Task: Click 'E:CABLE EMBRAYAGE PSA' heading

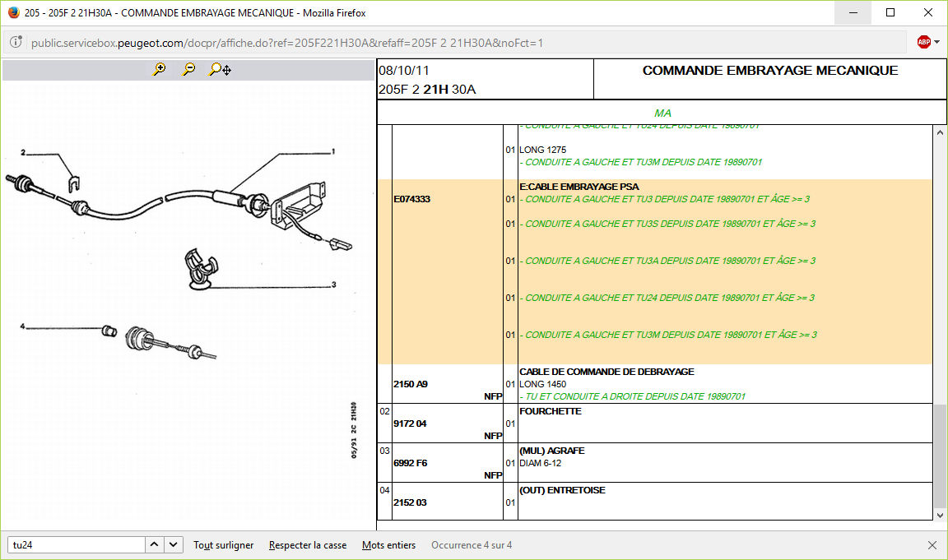Action: [579, 187]
